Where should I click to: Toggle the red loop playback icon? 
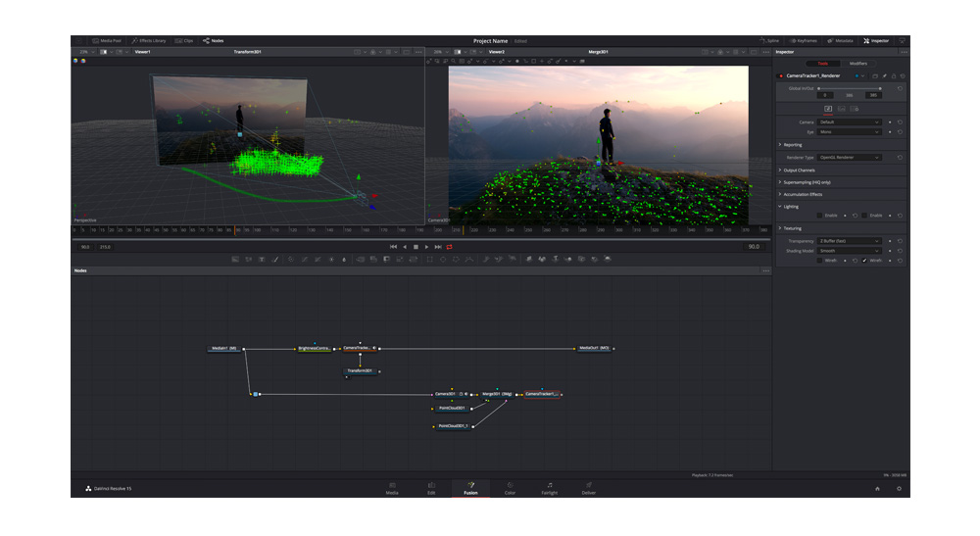[x=450, y=247]
